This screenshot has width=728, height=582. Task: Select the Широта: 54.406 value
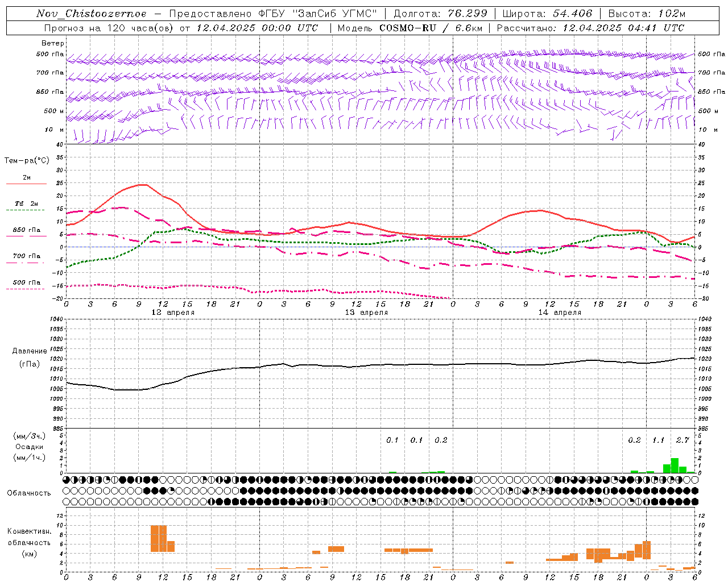[547, 14]
